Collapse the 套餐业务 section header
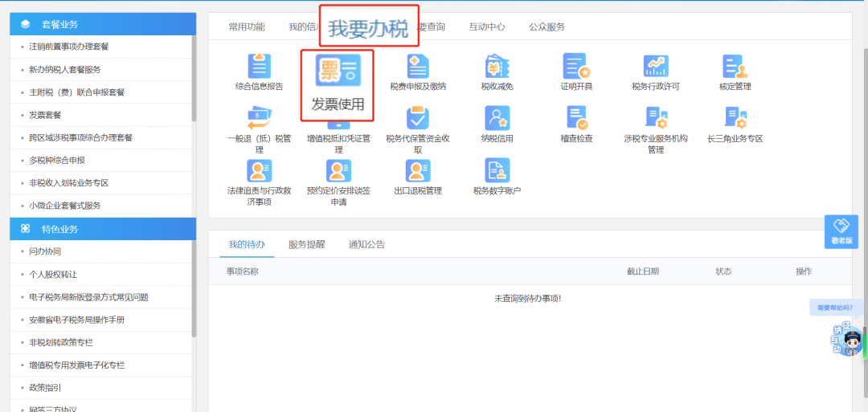This screenshot has width=868, height=412. click(102, 24)
